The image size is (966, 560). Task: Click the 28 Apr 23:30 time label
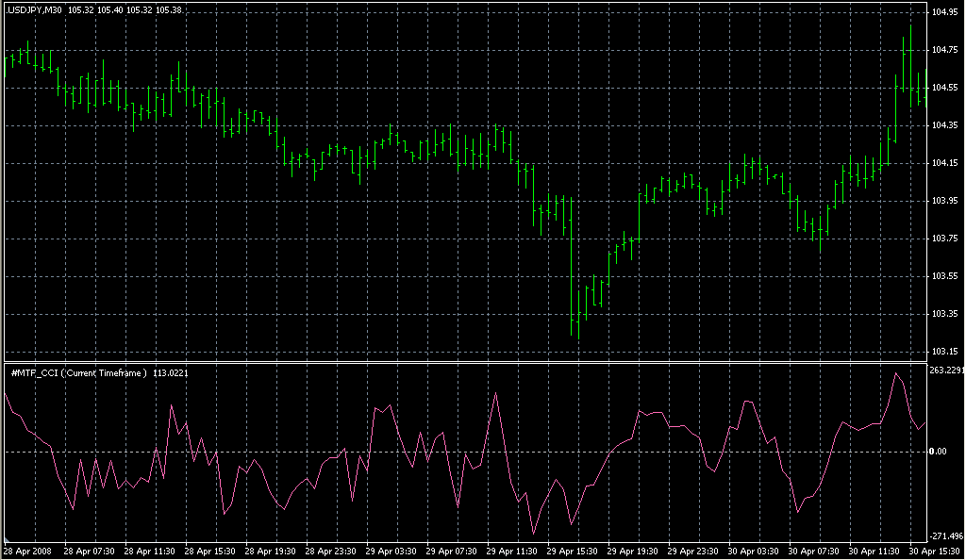pos(329,552)
